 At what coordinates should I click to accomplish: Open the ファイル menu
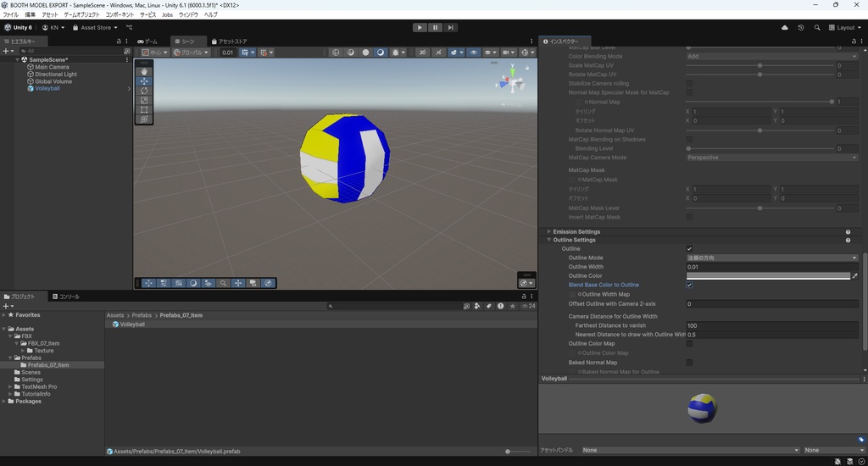point(10,14)
